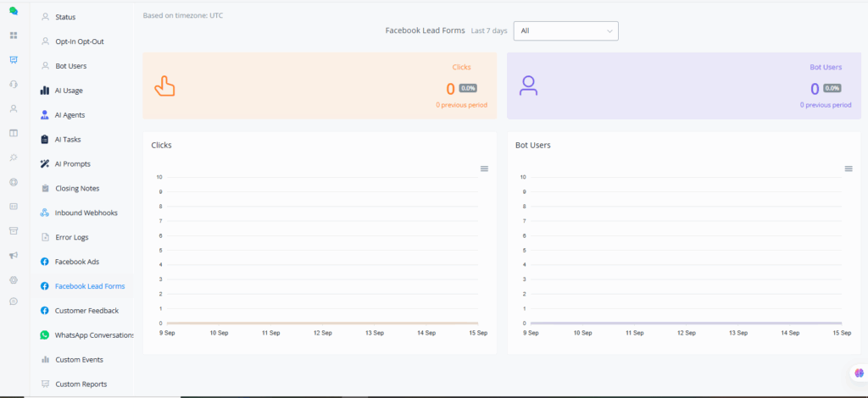The image size is (868, 398).
Task: Select Facebook Ads in the sidebar
Action: point(76,262)
